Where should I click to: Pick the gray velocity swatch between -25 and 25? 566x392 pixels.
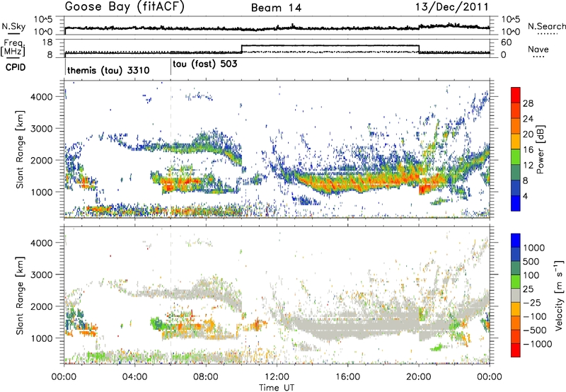pos(516,296)
